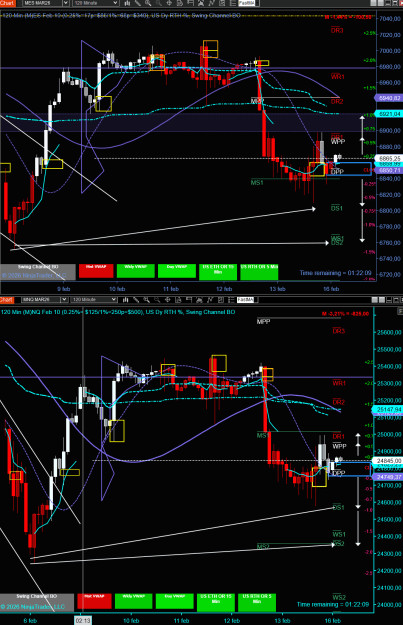403x625 pixels.
Task: Open bar style icon in bottom MNQ chart toolbar
Action: (126, 299)
